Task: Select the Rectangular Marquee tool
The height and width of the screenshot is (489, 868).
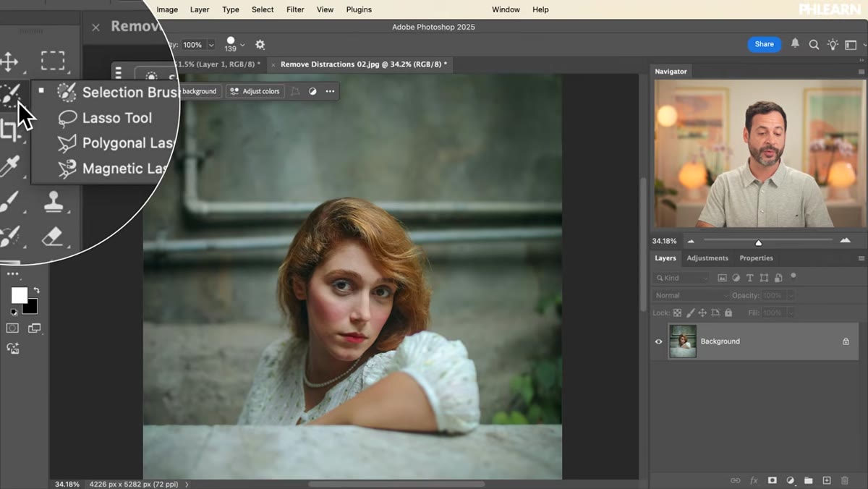Action: 53,60
